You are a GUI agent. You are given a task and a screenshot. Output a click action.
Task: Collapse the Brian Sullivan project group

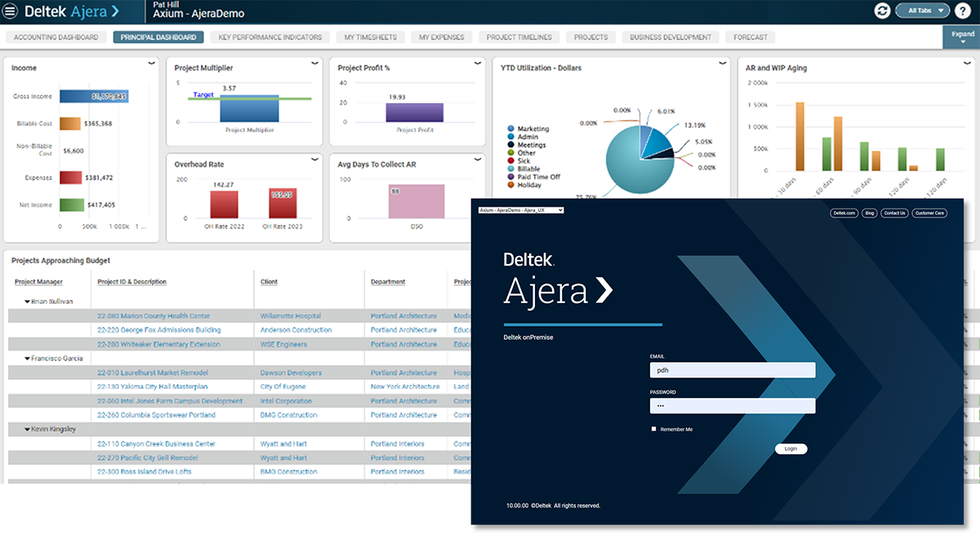coord(27,301)
